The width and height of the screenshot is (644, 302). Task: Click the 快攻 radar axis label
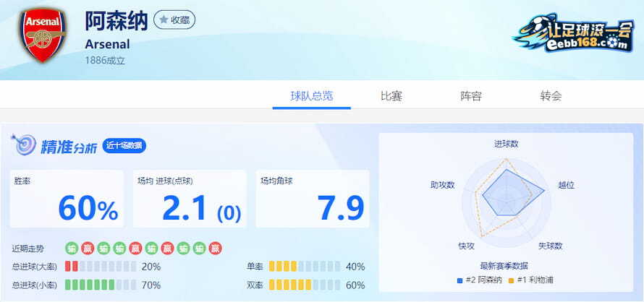pos(466,246)
